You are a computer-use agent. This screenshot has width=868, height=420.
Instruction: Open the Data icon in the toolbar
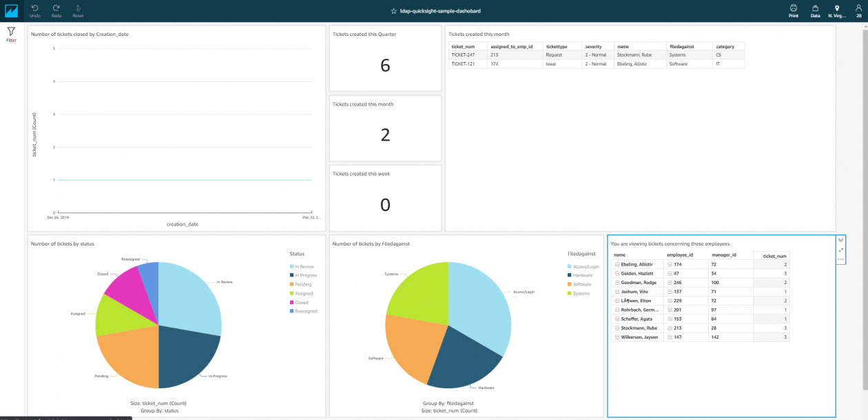tap(815, 10)
